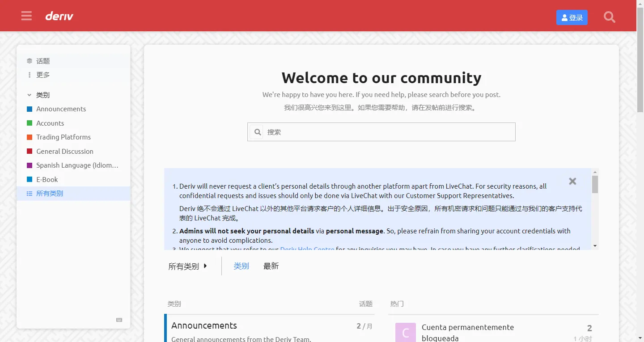Click the user avatar with letter C

pos(406,333)
